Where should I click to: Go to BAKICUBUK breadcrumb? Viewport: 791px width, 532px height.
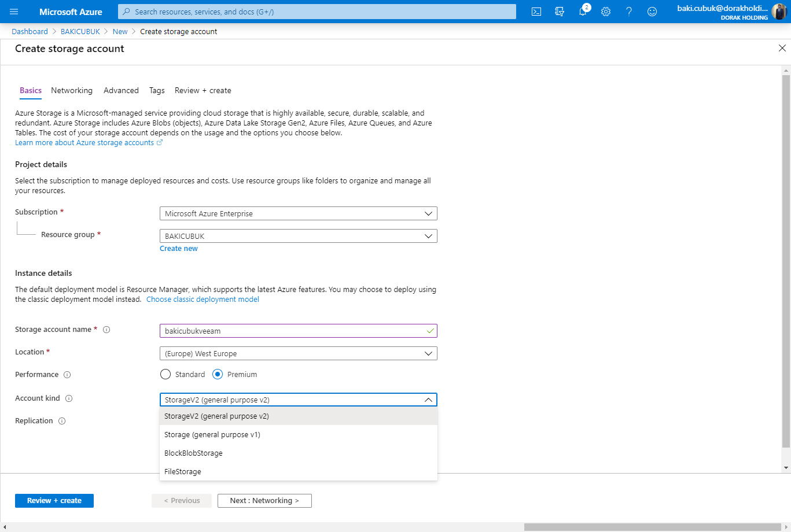click(x=80, y=32)
